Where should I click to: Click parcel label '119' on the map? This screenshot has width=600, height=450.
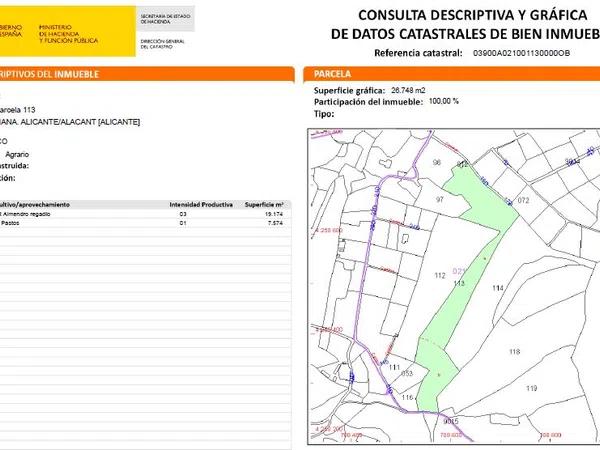tap(532, 388)
